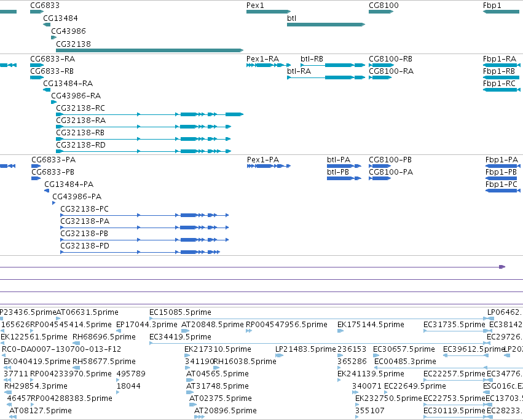Select the btl gene bar
The height and width of the screenshot is (420, 523).
[326, 25]
